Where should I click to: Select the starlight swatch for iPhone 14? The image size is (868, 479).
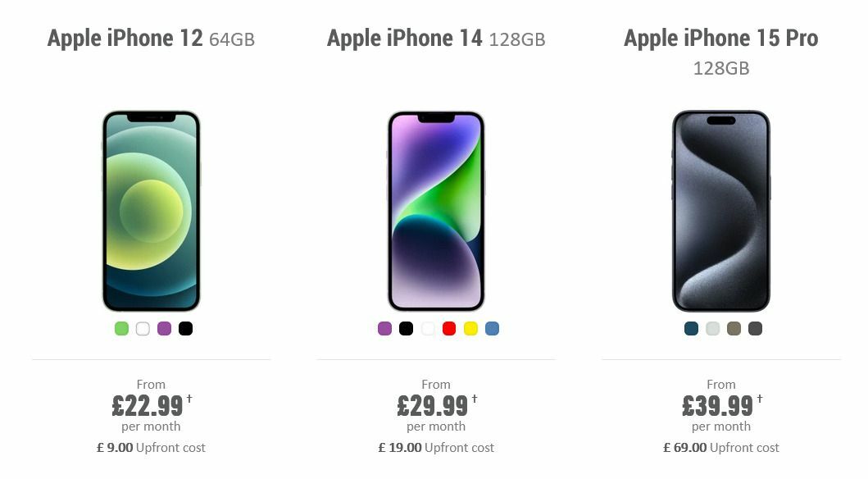427,329
